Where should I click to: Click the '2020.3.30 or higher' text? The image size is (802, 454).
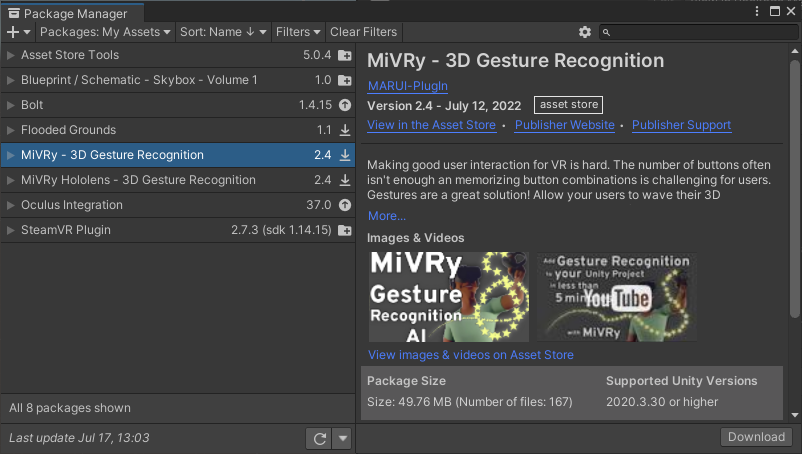point(662,402)
